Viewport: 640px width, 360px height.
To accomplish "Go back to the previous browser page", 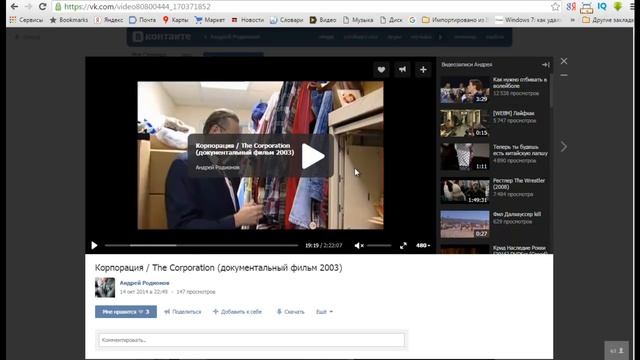I will [x=14, y=7].
